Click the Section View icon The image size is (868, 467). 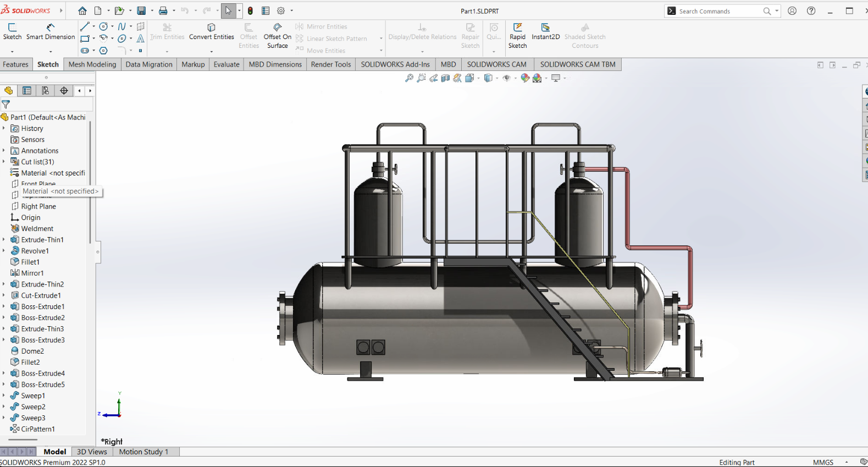pyautogui.click(x=445, y=78)
